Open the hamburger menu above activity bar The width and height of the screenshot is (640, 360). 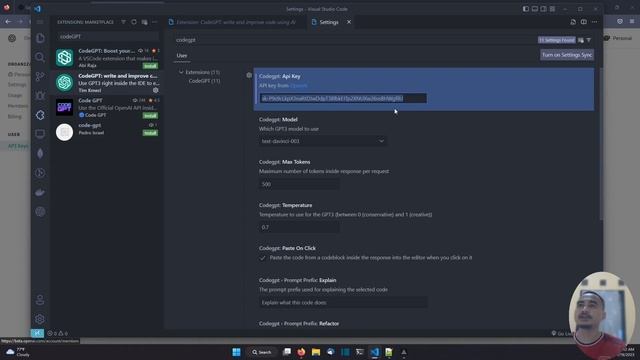40,22
